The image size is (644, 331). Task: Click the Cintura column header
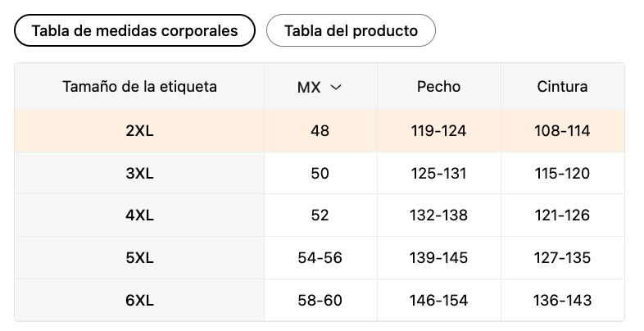[562, 86]
